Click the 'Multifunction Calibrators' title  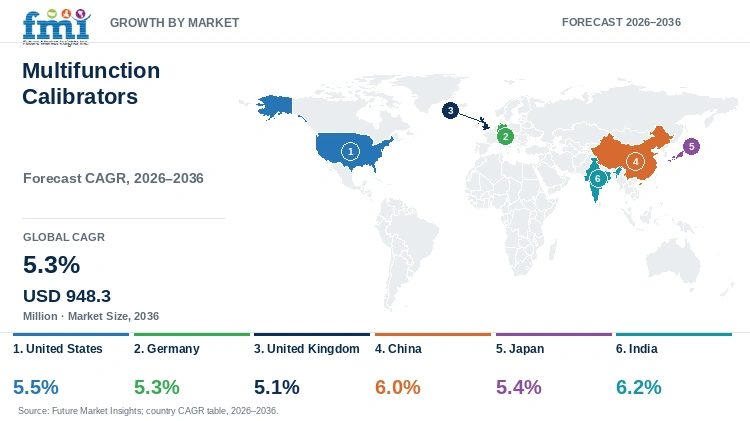91,84
